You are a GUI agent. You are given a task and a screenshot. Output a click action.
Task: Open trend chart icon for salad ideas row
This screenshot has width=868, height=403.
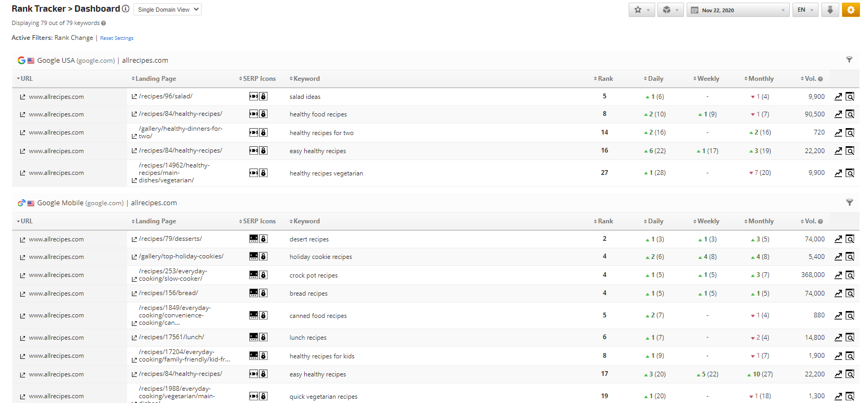[838, 96]
